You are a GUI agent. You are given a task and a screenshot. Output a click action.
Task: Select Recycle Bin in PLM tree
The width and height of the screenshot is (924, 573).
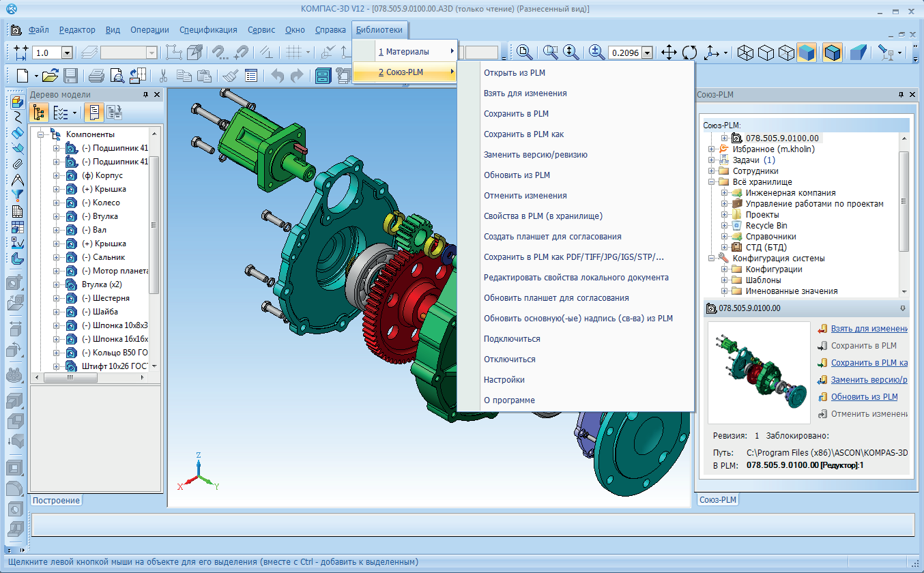point(766,226)
